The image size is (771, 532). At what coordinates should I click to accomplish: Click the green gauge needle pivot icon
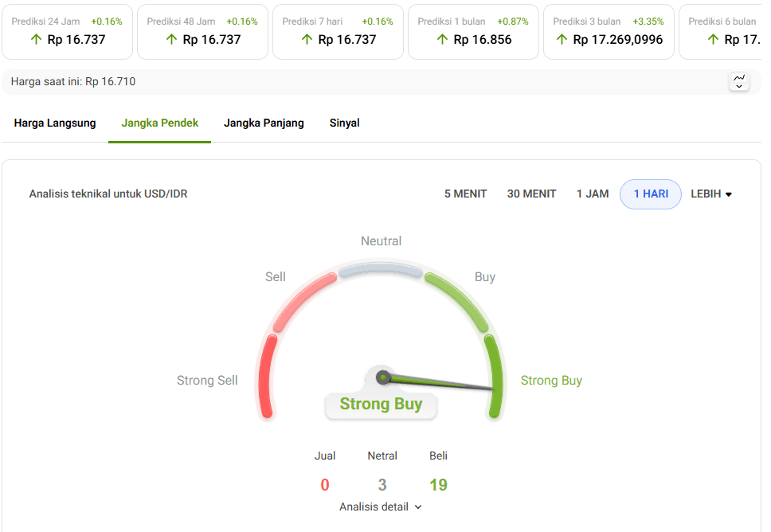pos(383,378)
